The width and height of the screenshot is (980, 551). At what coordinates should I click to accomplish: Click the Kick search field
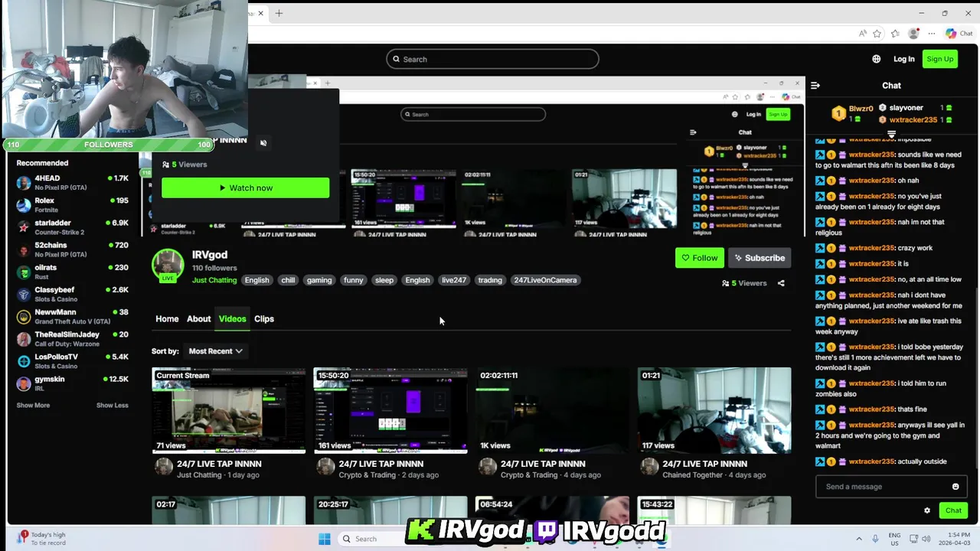click(492, 59)
